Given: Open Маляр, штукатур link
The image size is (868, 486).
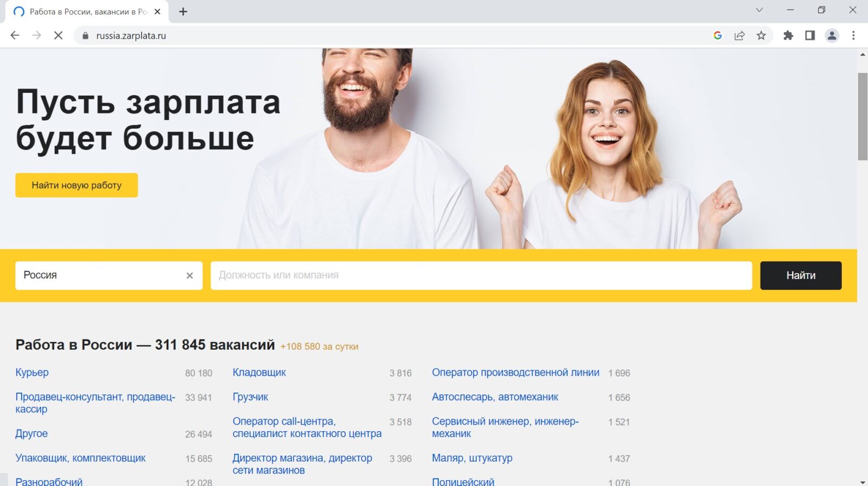Looking at the screenshot, I should pos(472,458).
